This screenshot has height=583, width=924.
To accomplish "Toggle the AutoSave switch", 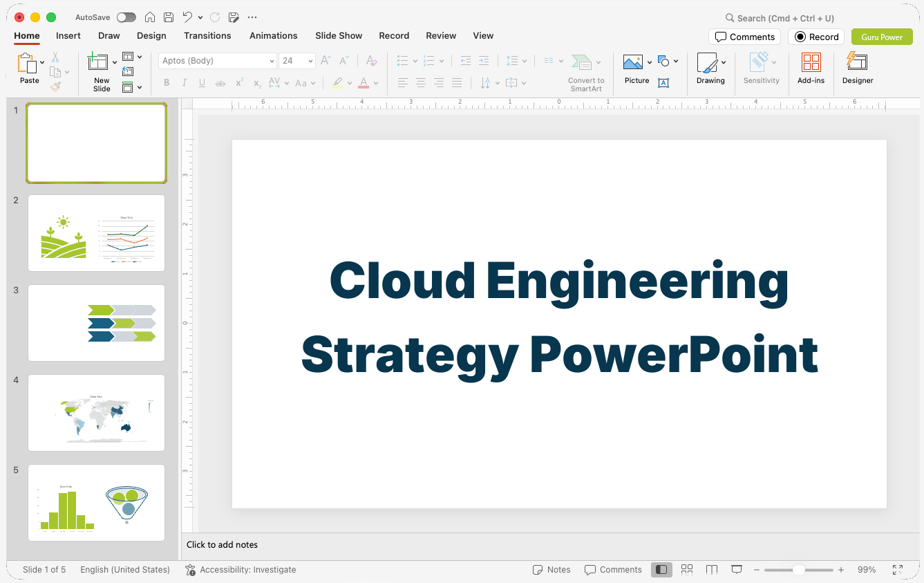I will 126,17.
